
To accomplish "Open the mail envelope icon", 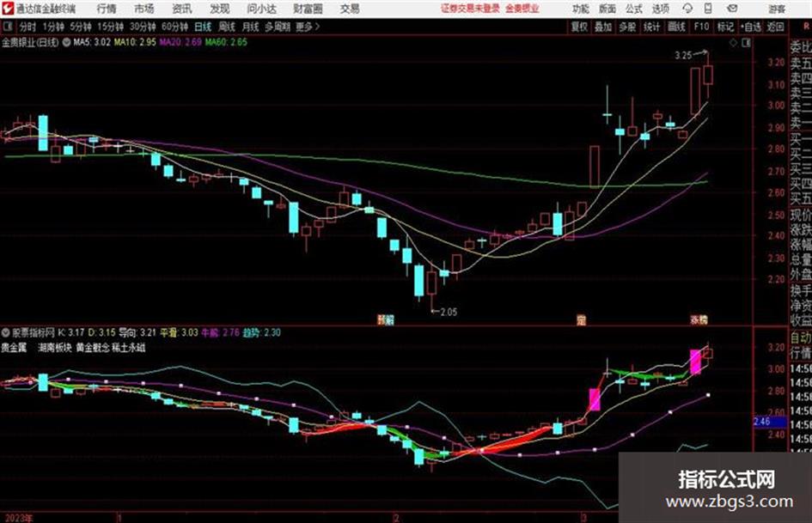I will 732,9.
